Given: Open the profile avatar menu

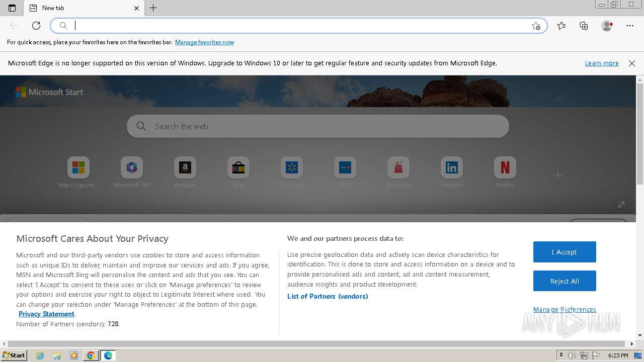Looking at the screenshot, I should tap(607, 26).
